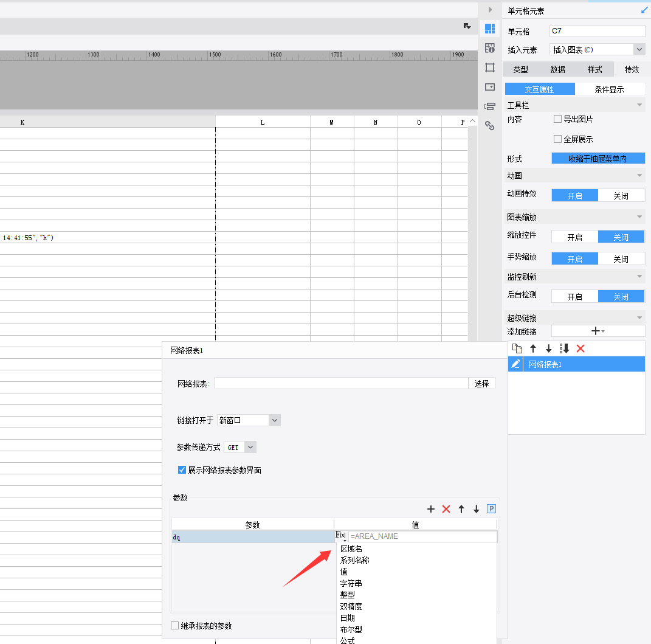Uncheck 展示网络报表参数界面 checkbox
Viewport: 651px width, 644px height.
click(182, 470)
